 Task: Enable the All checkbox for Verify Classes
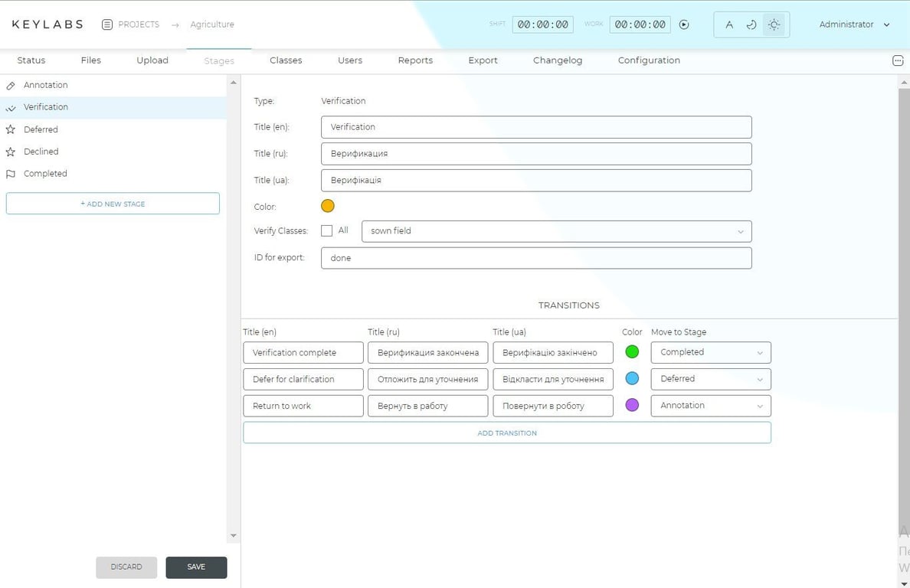coord(327,230)
